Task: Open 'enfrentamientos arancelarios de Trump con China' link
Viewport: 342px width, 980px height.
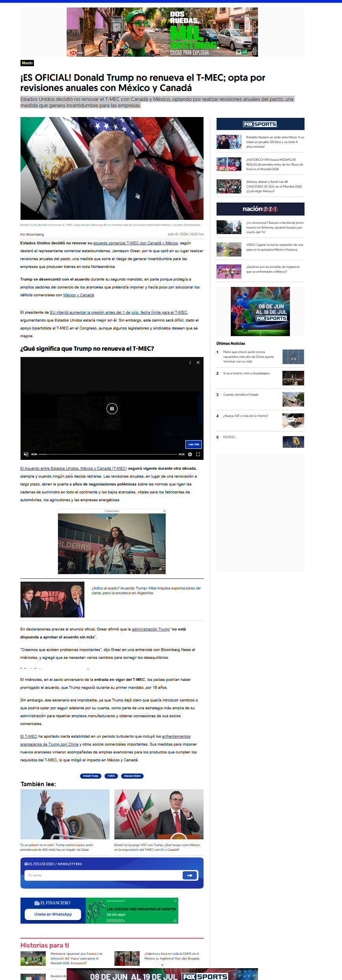Action: [105, 740]
